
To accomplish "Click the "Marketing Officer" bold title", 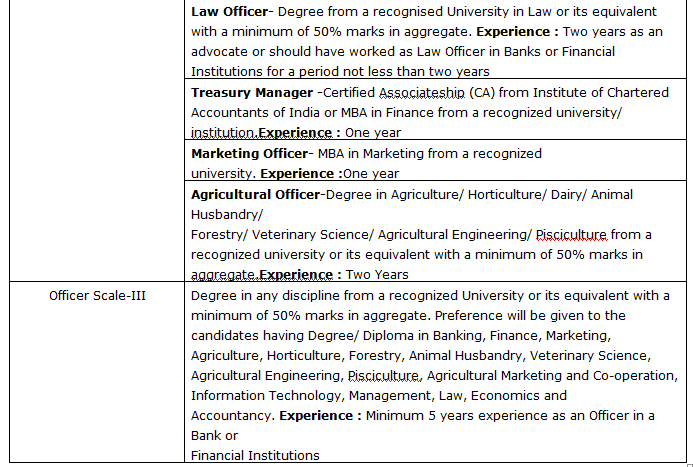I will (x=250, y=154).
